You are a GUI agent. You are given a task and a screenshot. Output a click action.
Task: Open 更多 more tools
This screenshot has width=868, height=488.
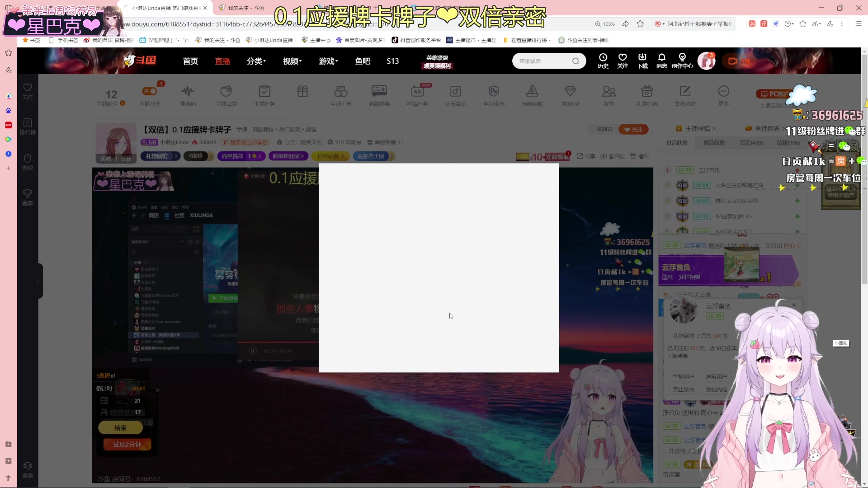pyautogui.click(x=723, y=96)
